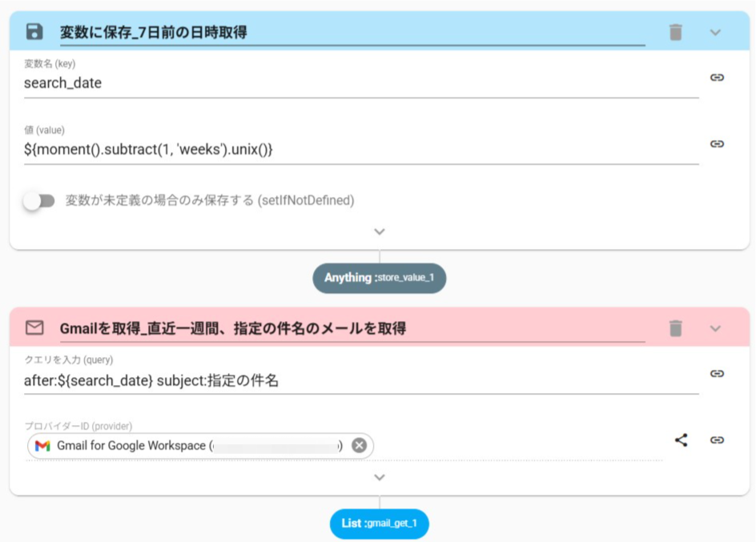Screen dimensions: 756x542
Task: Click the share icon in the provider row
Action: [x=682, y=440]
